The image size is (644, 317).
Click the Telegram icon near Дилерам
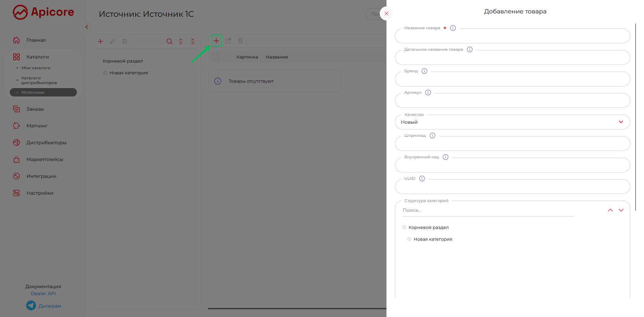pos(31,306)
